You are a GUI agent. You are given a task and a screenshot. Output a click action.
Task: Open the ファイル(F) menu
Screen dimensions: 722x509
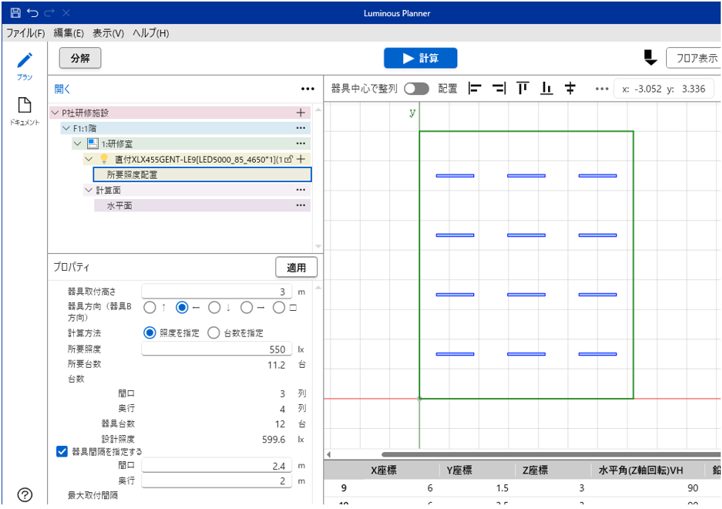pyautogui.click(x=26, y=33)
